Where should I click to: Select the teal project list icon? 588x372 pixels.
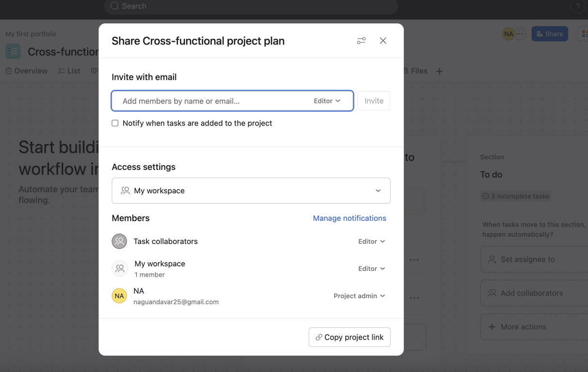pos(13,51)
